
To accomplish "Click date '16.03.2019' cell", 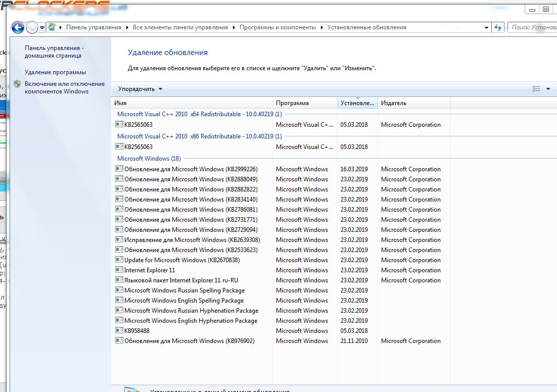I will 354,169.
